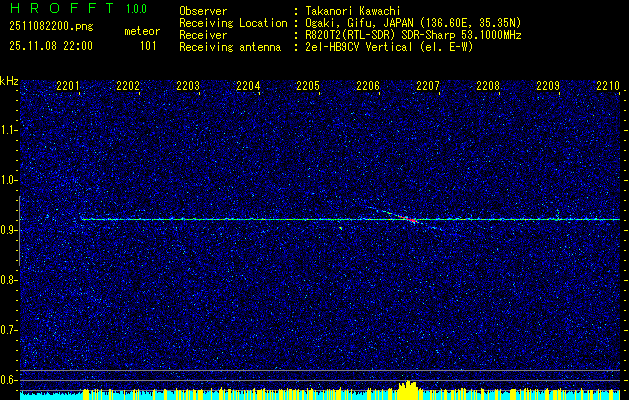
Task: Click time marker 2204
Action: (248, 86)
